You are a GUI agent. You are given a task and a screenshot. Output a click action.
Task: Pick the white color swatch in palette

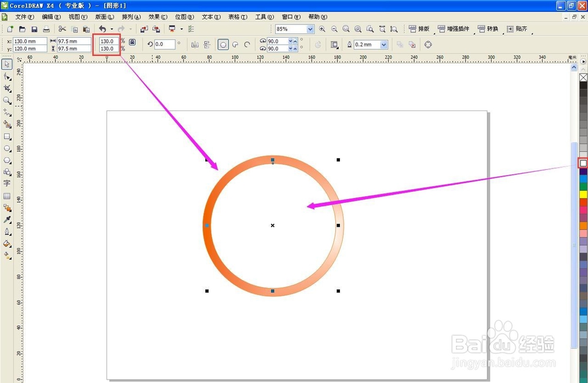tap(583, 163)
